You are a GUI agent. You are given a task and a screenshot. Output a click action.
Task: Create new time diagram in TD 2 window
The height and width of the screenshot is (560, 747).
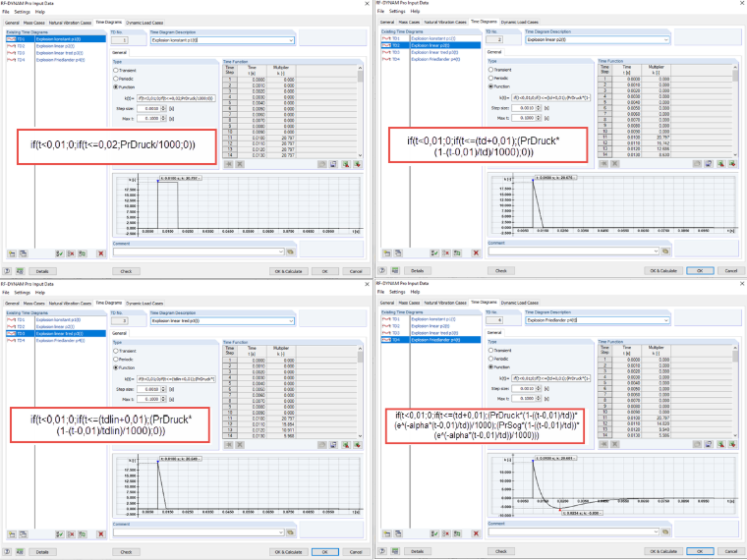pyautogui.click(x=387, y=253)
